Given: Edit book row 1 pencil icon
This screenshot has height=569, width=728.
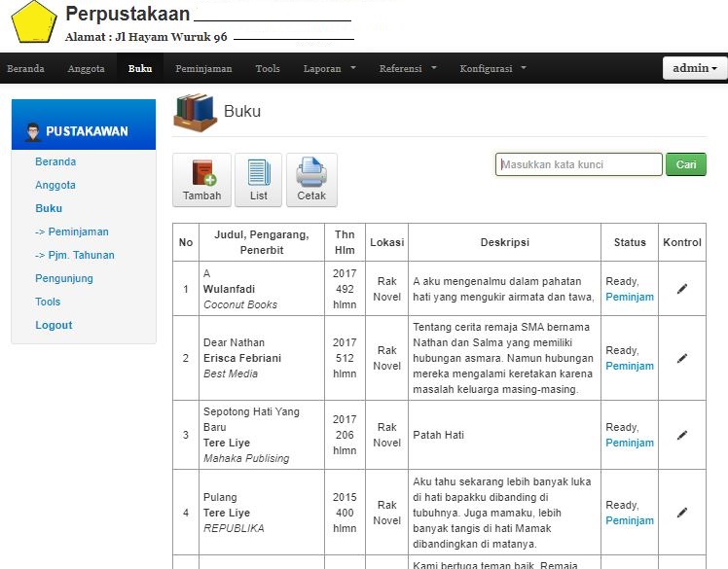Looking at the screenshot, I should pyautogui.click(x=682, y=289).
